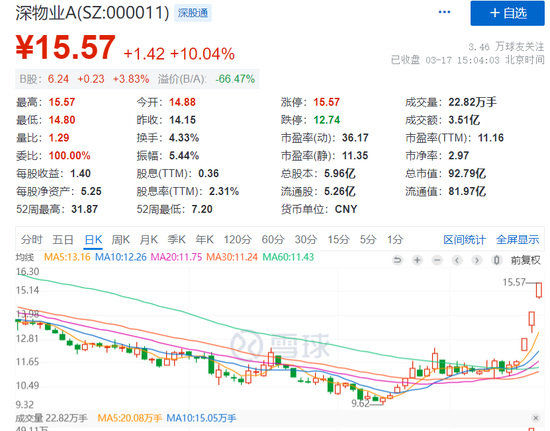Zoom out the K-line chart with minus icon
The height and width of the screenshot is (431, 550).
coord(437,260)
